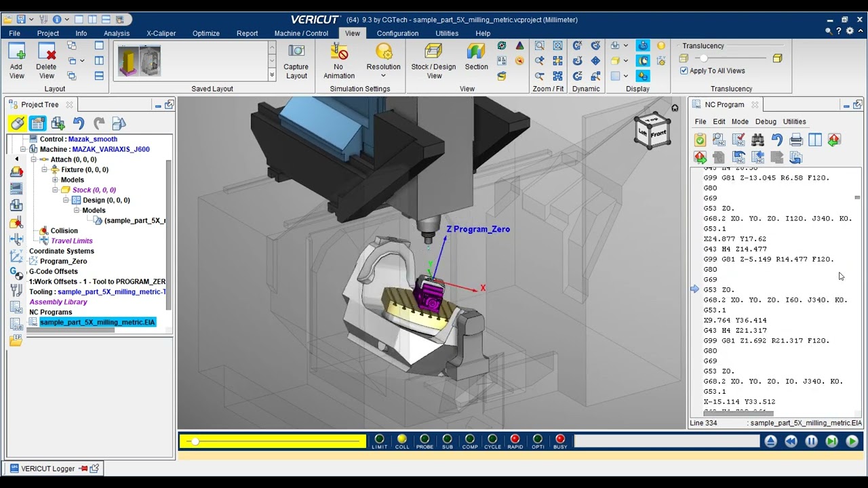This screenshot has width=868, height=488.
Task: Click the yellow animation speed slider
Action: point(273,441)
